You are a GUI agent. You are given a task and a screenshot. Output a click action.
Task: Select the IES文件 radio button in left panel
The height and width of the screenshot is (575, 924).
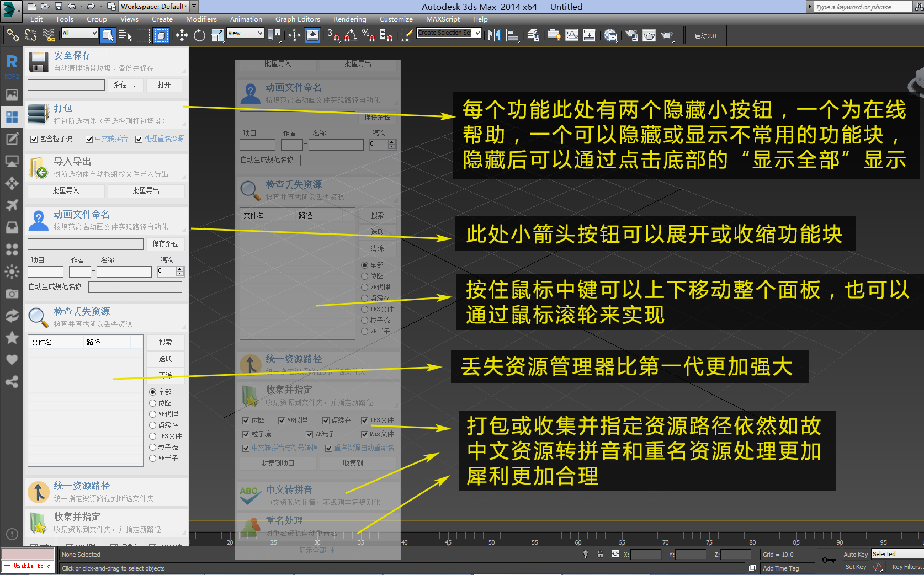click(153, 436)
